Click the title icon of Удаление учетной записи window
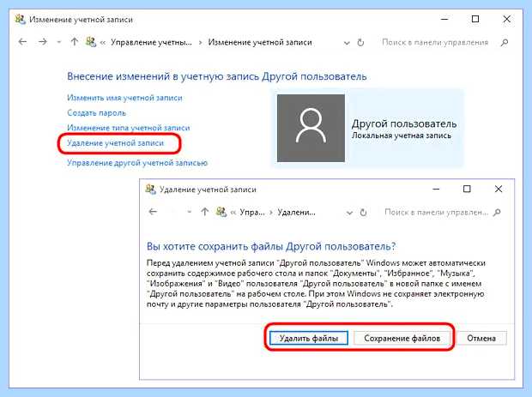Viewport: 532px width, 397px height. tap(150, 189)
